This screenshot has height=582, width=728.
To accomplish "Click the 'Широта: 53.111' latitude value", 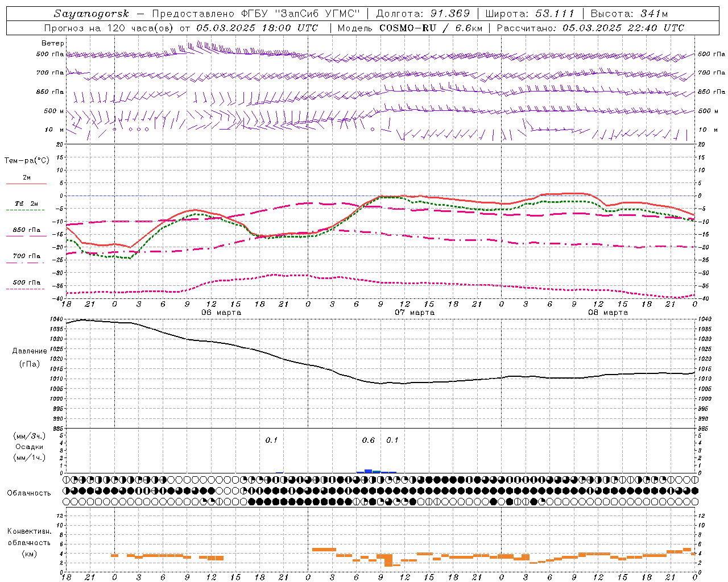I will (x=530, y=14).
